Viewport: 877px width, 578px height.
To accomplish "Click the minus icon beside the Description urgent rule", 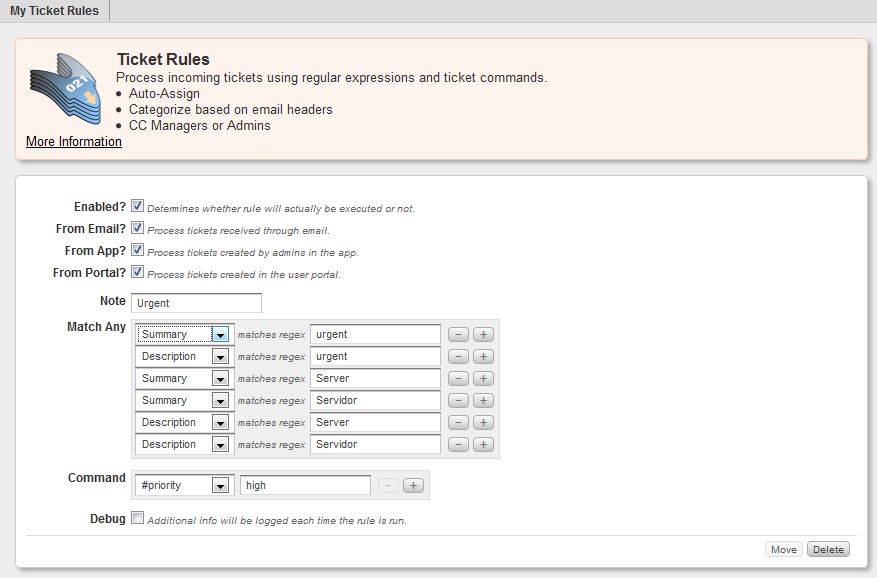I will 458,356.
